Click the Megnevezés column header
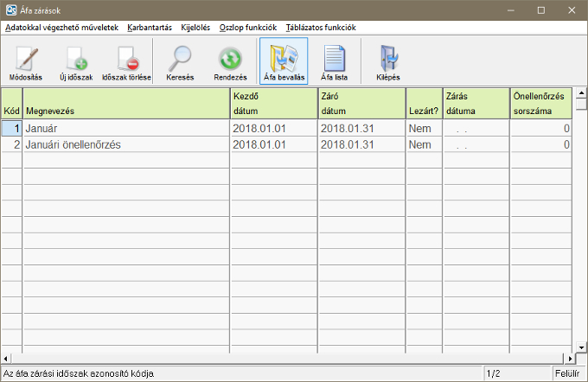The image size is (588, 382). (x=125, y=111)
